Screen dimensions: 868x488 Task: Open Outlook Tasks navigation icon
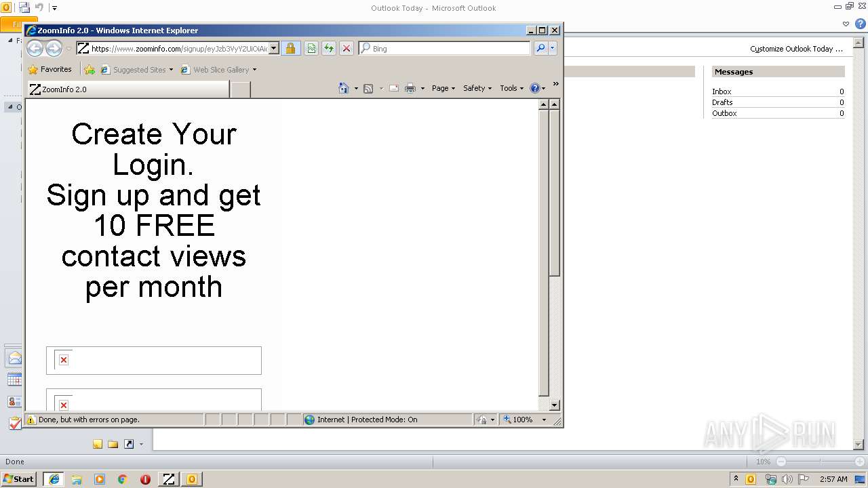[14, 423]
